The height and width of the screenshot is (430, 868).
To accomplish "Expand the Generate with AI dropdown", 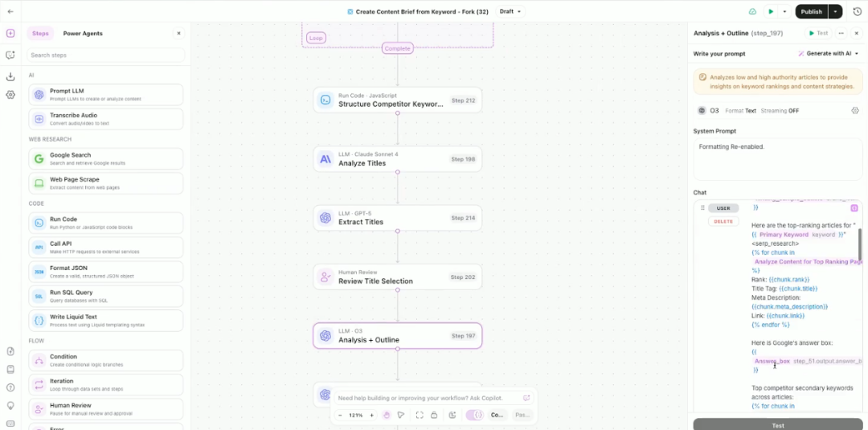I will 828,53.
